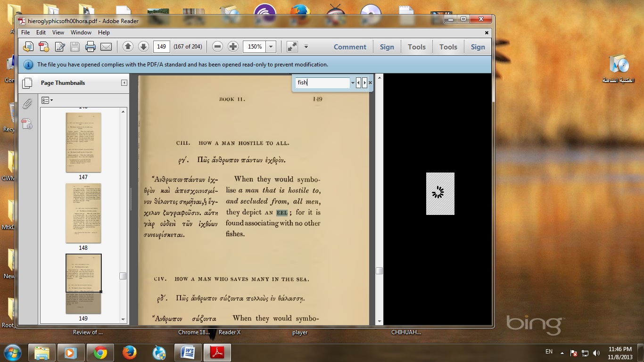Screen dimensions: 644x362
Task: Find next occurrence of fish
Action: click(364, 83)
